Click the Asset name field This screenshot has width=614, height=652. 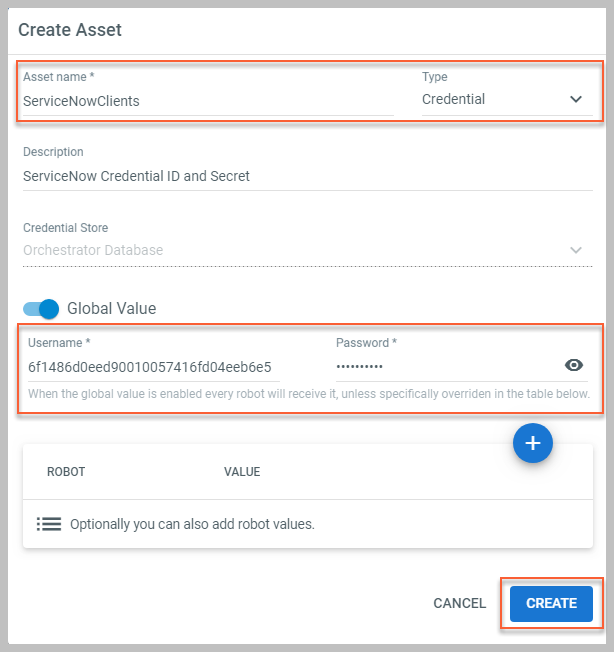tap(207, 101)
